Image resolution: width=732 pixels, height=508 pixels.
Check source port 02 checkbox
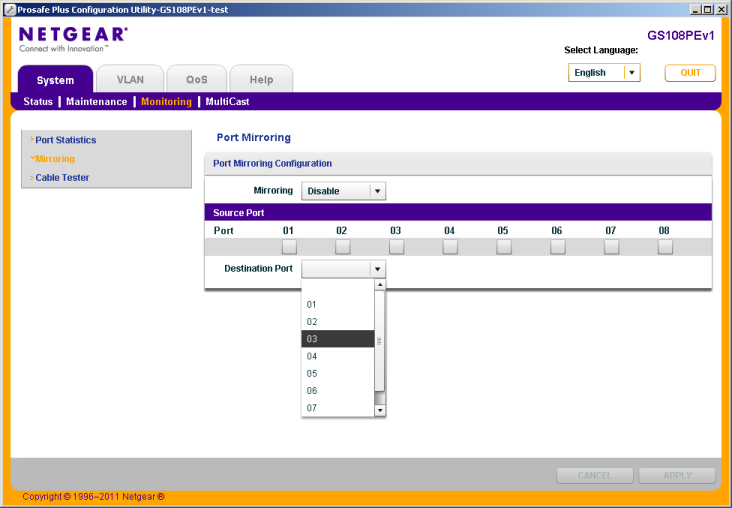(x=342, y=247)
